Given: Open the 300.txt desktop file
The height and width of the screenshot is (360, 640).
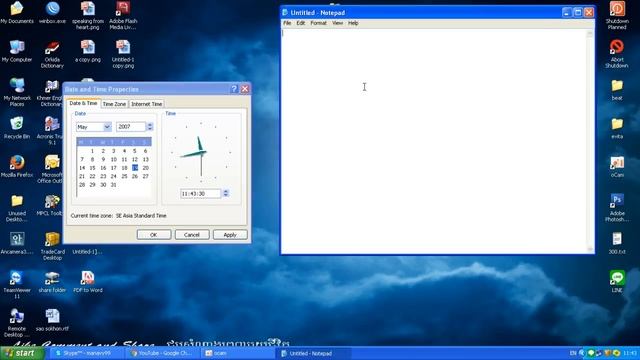Looking at the screenshot, I should (617, 243).
